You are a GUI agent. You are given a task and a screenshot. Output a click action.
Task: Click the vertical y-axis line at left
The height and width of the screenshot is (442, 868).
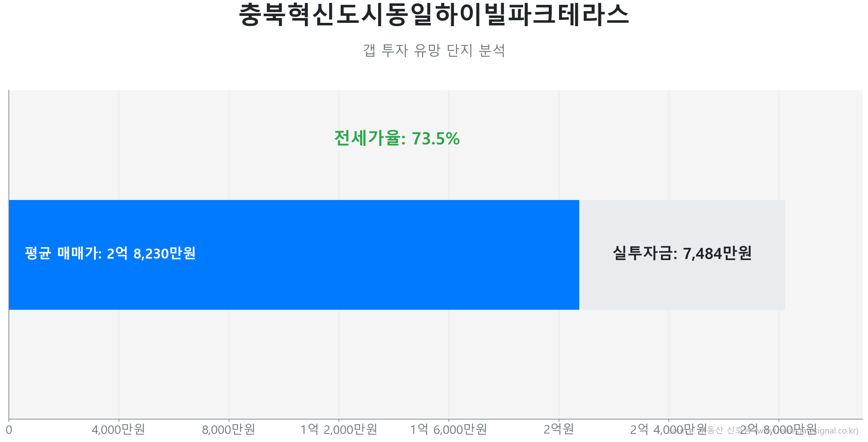[9, 147]
